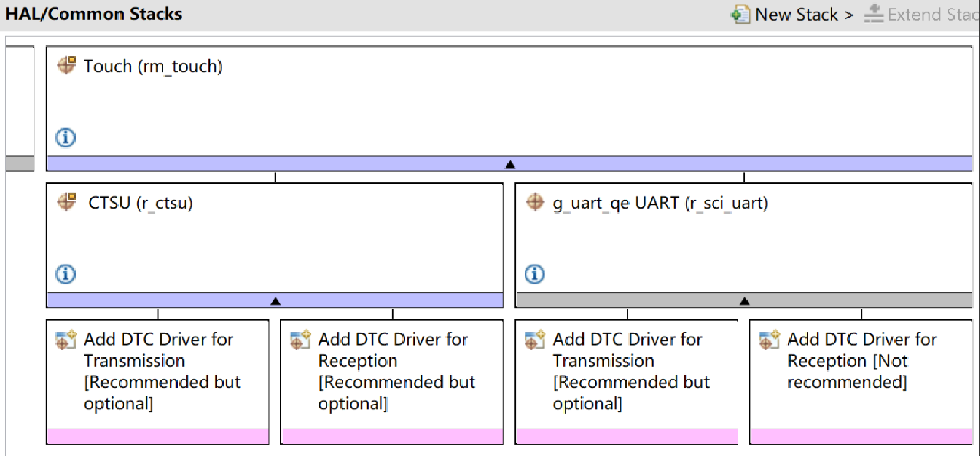This screenshot has width=980, height=456.
Task: Click the CTSU (r_ctsu) module icon
Action: [x=66, y=202]
